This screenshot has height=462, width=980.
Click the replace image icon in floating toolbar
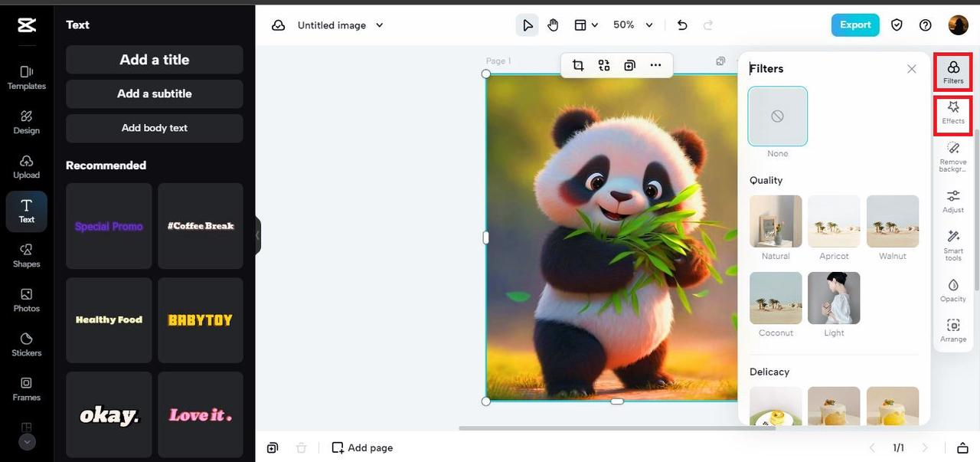(604, 65)
